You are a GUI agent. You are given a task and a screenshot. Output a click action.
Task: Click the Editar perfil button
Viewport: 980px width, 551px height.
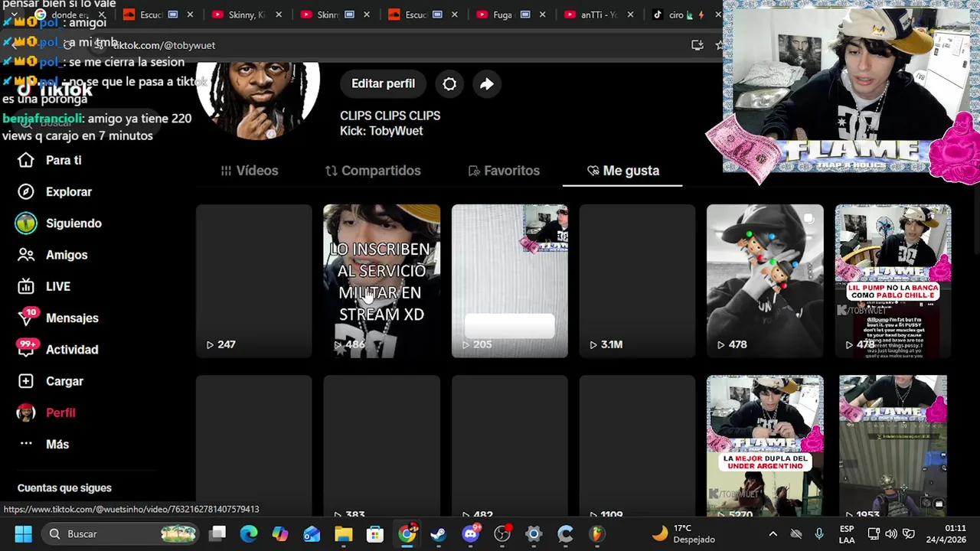click(x=383, y=83)
